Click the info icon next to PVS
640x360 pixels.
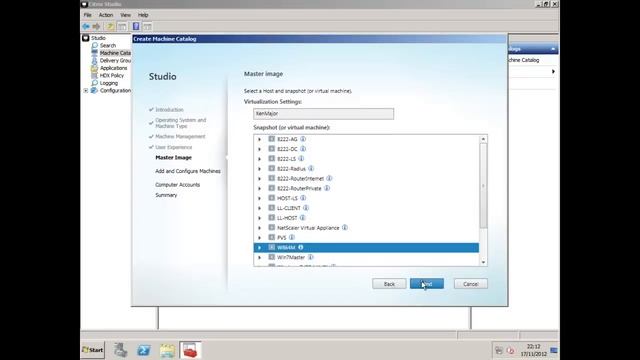(292, 238)
